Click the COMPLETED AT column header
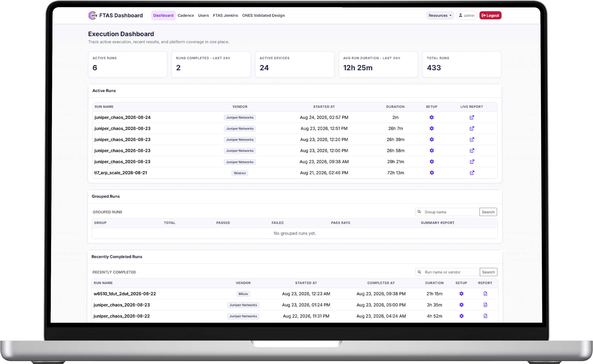Image resolution: width=593 pixels, height=364 pixels. click(x=381, y=283)
